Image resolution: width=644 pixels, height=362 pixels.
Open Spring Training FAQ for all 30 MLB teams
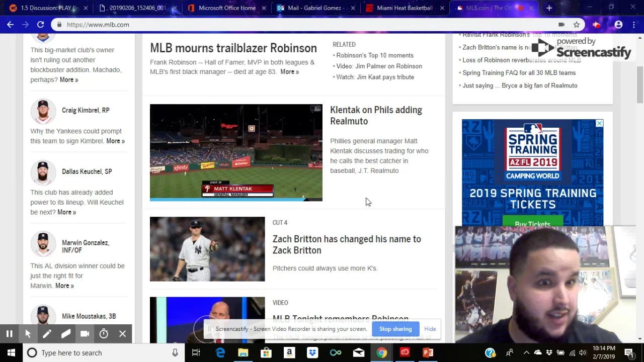click(519, 73)
